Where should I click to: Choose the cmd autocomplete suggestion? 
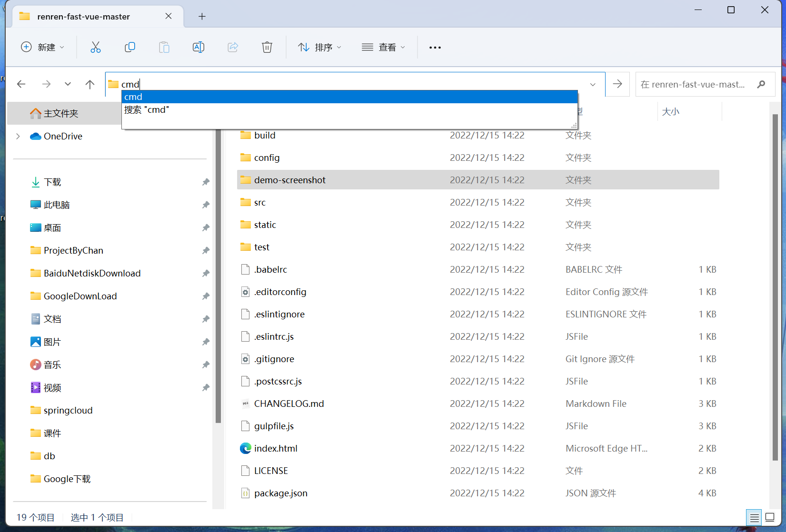(349, 97)
